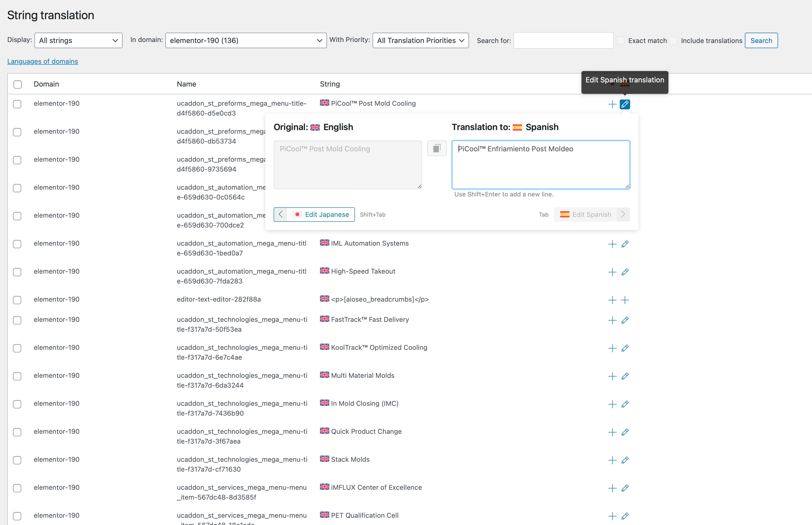Viewport: 812px width, 525px height.
Task: Click the active pencil icon for PiCool Post Mold Cooling
Action: [x=624, y=104]
